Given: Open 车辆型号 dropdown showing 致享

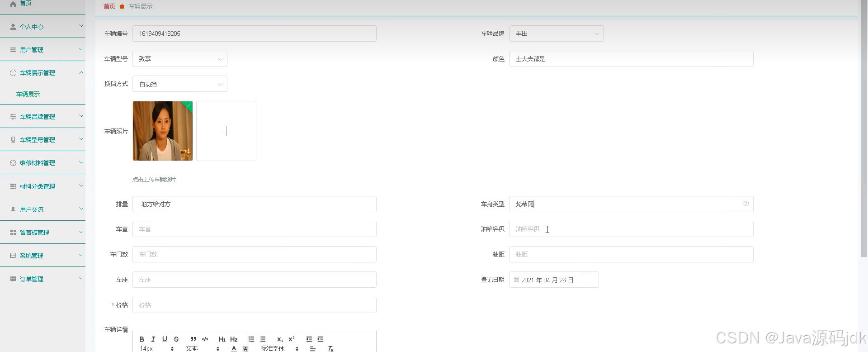Looking at the screenshot, I should pos(180,59).
